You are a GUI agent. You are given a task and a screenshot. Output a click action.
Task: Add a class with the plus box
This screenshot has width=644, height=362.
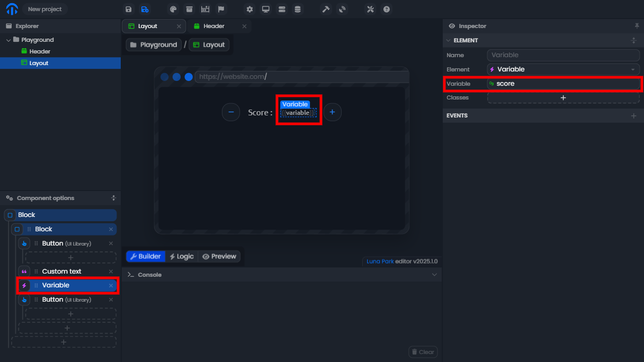[x=563, y=98]
